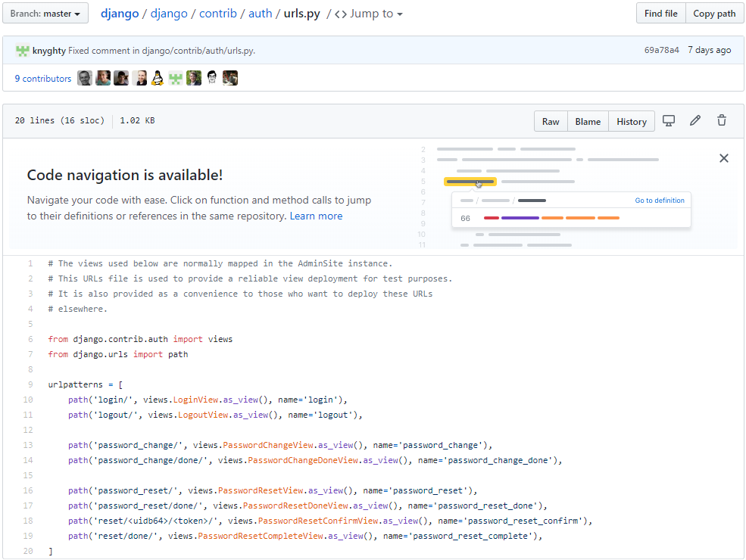Open the auth folder breadcrumb
The image size is (746, 560).
pos(261,14)
